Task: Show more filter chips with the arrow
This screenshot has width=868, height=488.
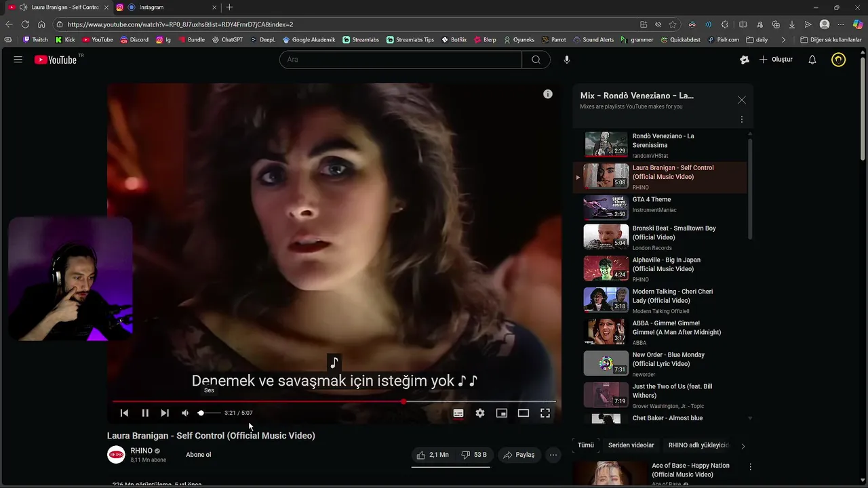Action: [x=743, y=446]
